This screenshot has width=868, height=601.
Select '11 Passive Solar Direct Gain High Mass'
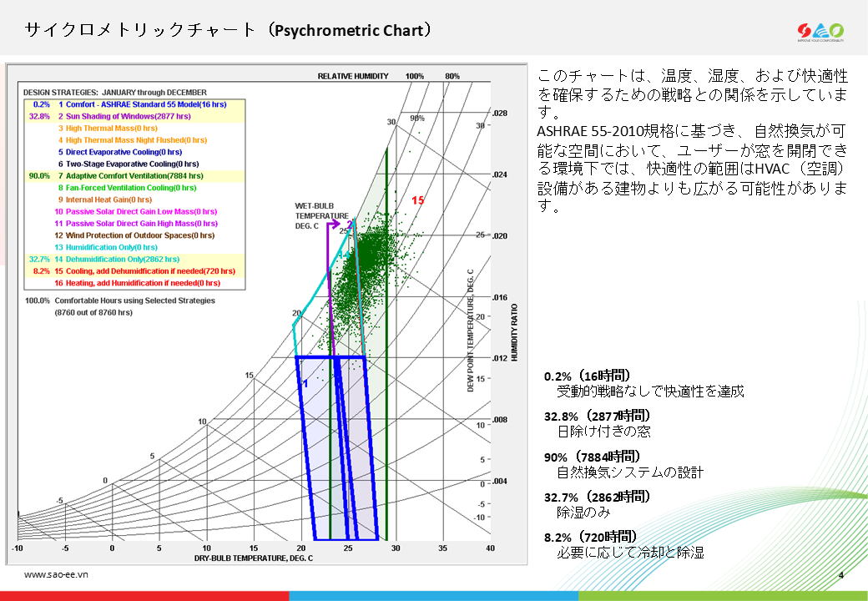(x=136, y=224)
